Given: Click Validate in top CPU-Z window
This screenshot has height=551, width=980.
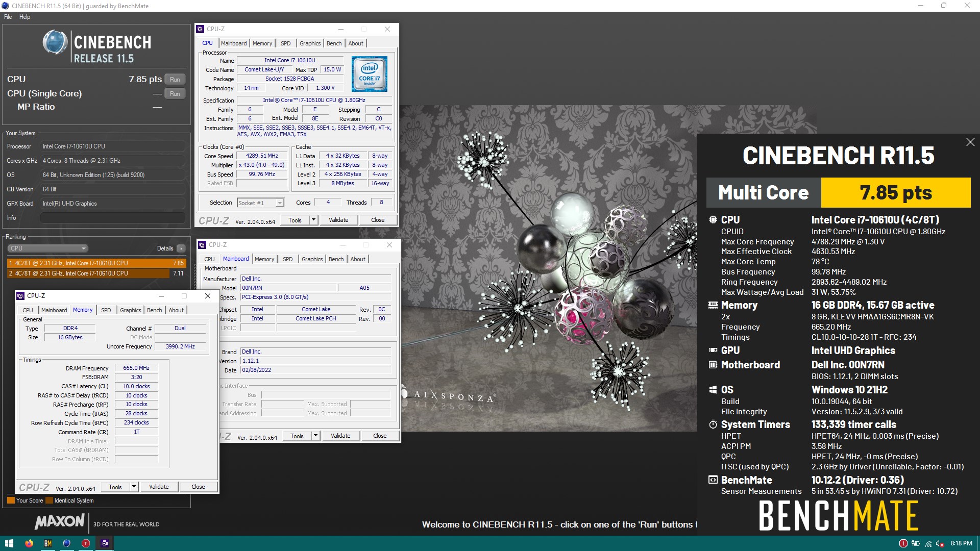Looking at the screenshot, I should (338, 220).
